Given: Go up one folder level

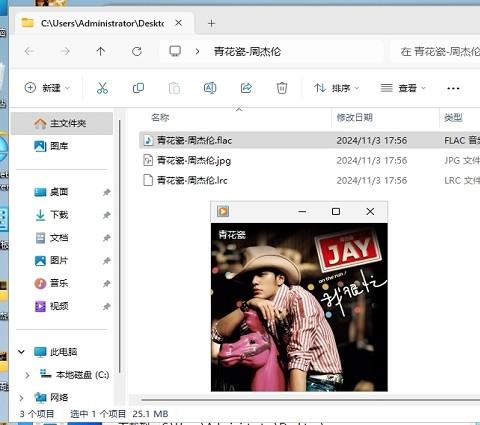Looking at the screenshot, I should 101,51.
